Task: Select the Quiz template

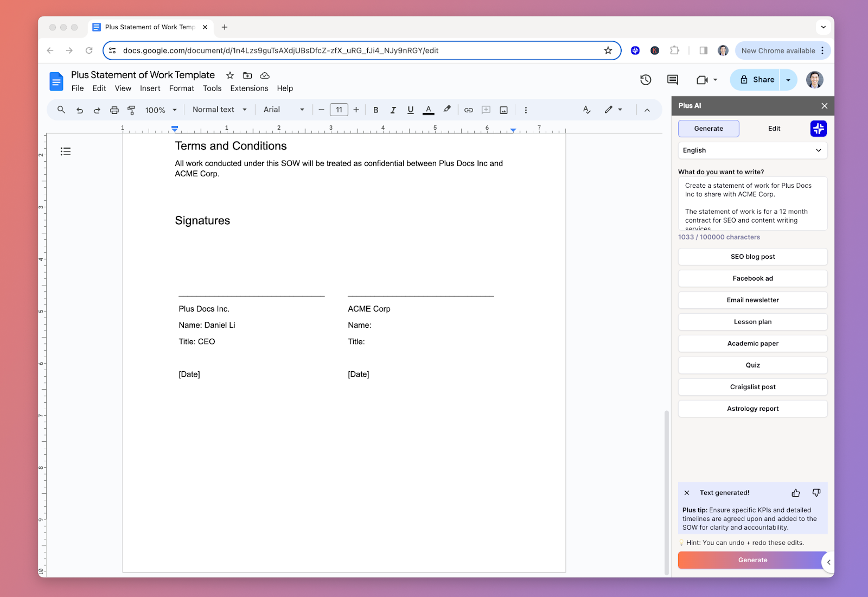Action: [x=753, y=365]
